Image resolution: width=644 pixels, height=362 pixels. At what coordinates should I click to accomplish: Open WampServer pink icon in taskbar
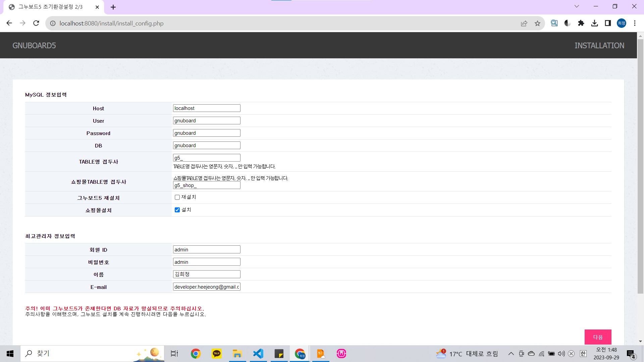tap(341, 354)
